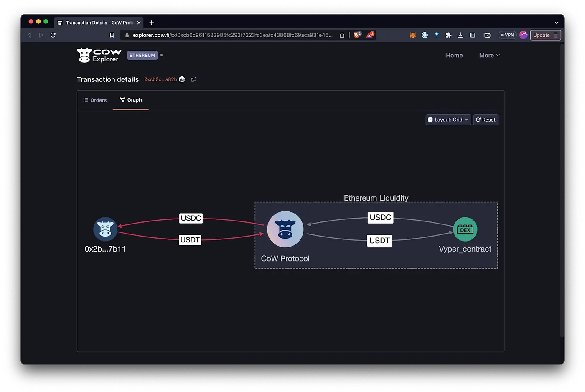Toggle Brave Shields next to the address bar

click(357, 35)
